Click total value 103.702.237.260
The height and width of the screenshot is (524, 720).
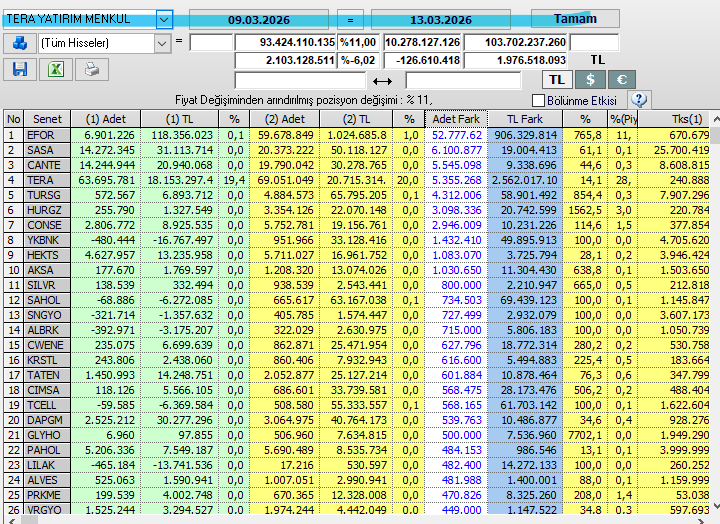pyautogui.click(x=515, y=42)
